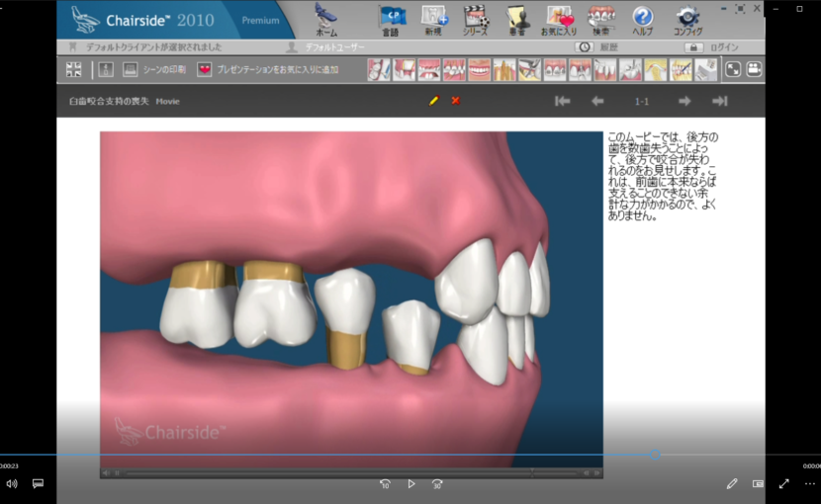Click the four-arrow shrink grid icon
Image resolution: width=821 pixels, height=504 pixels.
pyautogui.click(x=74, y=69)
